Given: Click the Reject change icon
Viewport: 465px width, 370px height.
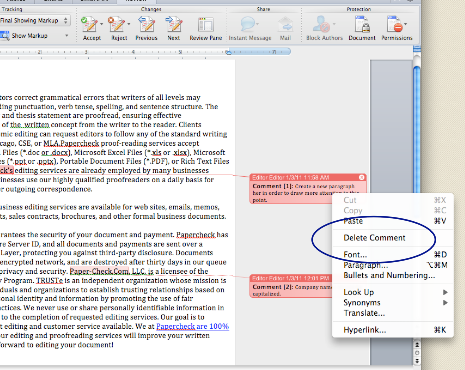Looking at the screenshot, I should (116, 24).
